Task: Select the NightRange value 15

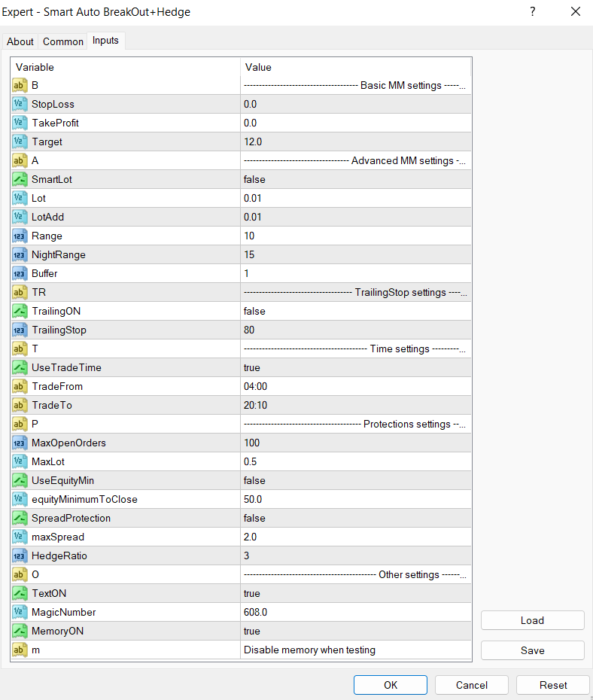Action: pos(356,254)
